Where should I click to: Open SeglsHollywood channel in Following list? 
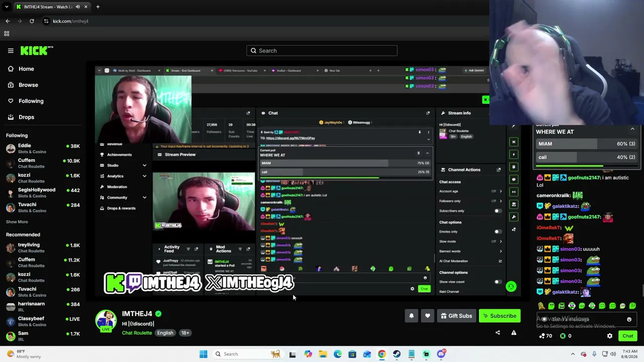[43, 193]
